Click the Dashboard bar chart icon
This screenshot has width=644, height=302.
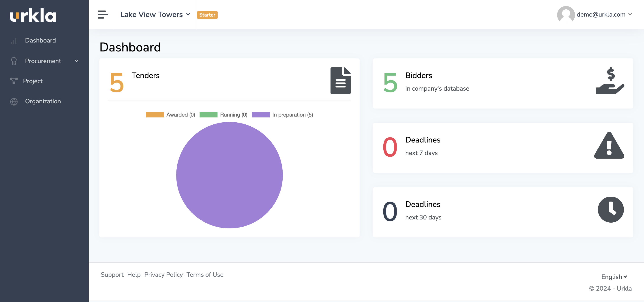point(14,41)
